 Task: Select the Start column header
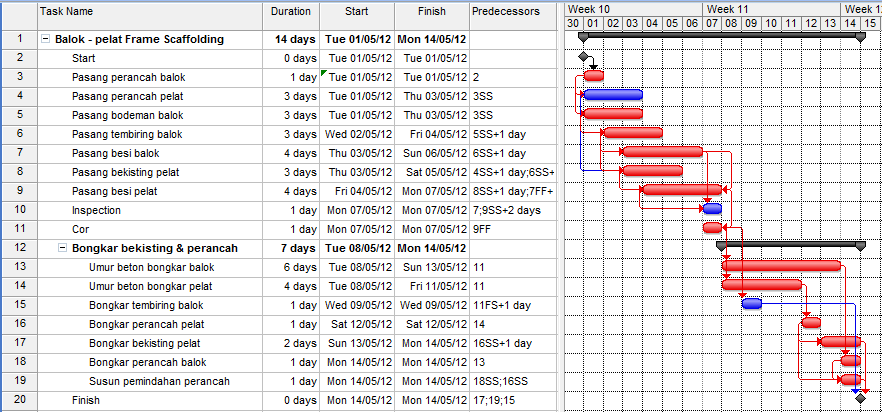click(356, 12)
